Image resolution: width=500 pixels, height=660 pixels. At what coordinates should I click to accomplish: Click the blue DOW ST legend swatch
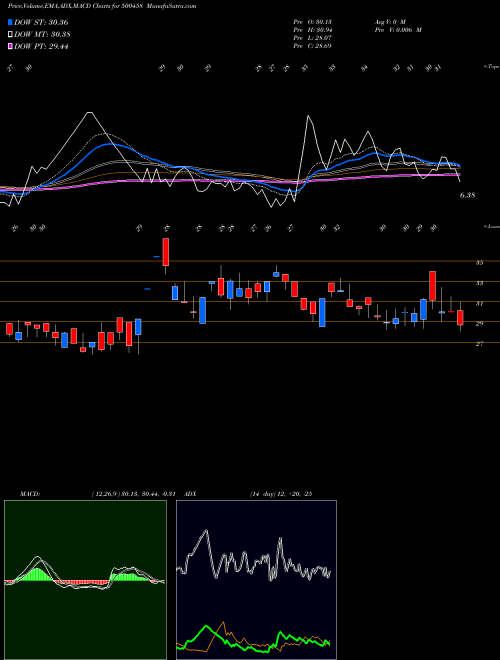tap(11, 22)
